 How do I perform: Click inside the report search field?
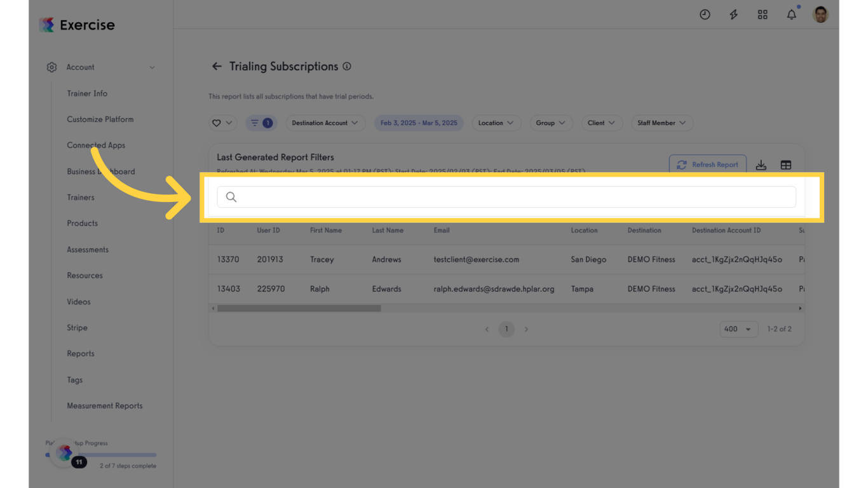506,197
